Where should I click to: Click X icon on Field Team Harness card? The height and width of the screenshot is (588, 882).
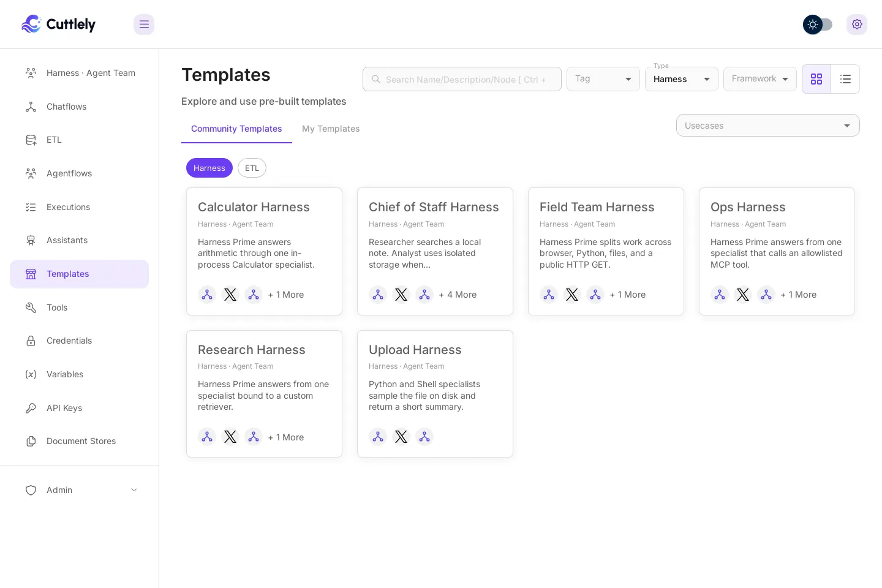pyautogui.click(x=572, y=295)
